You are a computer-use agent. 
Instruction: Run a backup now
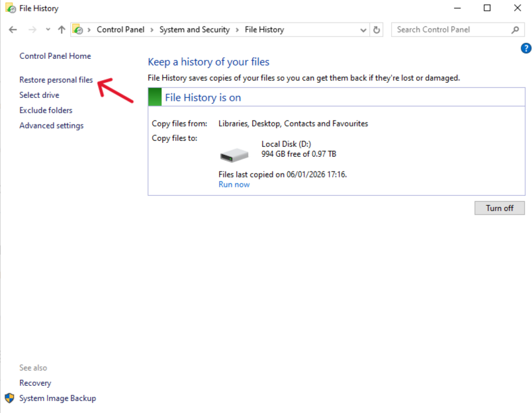234,184
